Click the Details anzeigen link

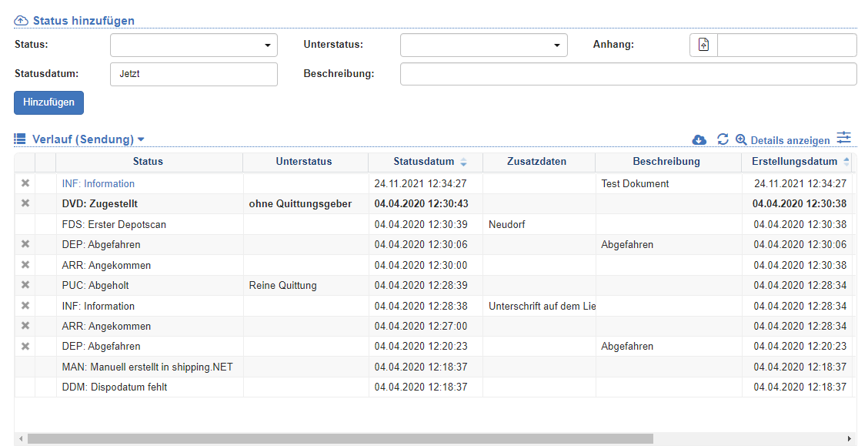[x=790, y=140]
